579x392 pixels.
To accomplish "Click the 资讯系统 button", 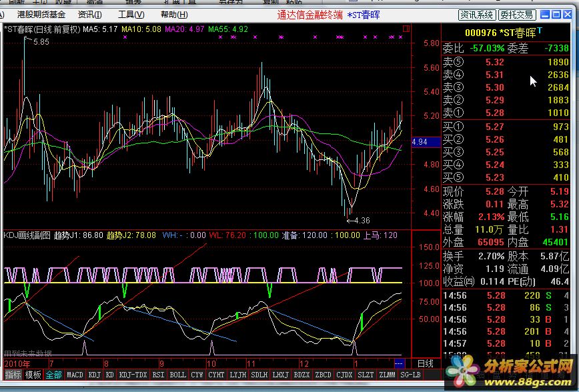I will coord(477,15).
